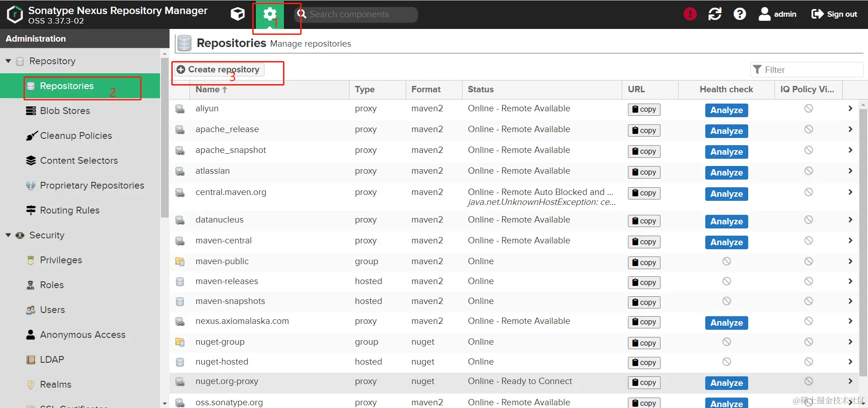Select the maven-snapshots repository name
The height and width of the screenshot is (408, 868).
230,301
